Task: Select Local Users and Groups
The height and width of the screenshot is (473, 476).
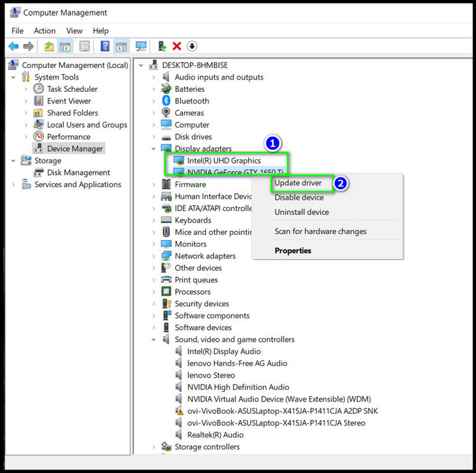Action: point(87,125)
